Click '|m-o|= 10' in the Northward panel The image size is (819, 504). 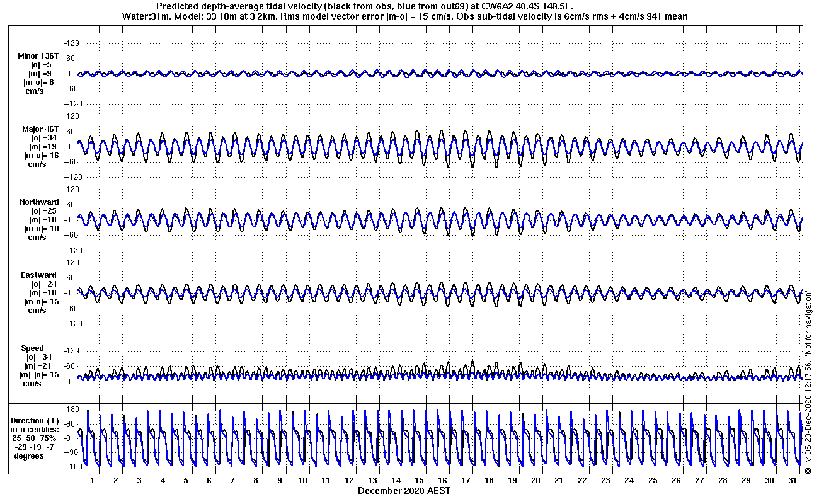pyautogui.click(x=41, y=229)
